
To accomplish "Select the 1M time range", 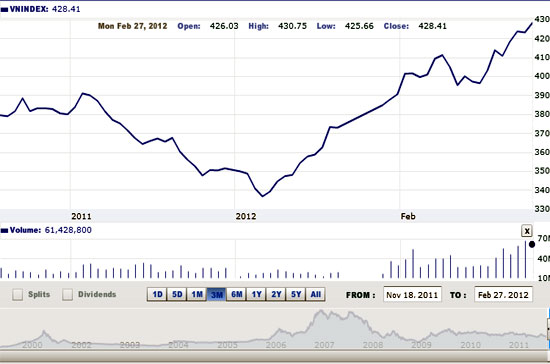I will click(x=197, y=294).
